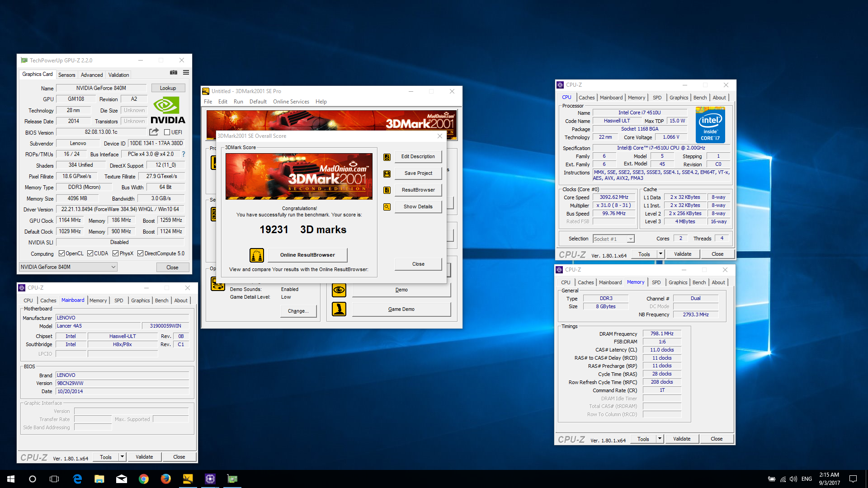Image resolution: width=868 pixels, height=488 pixels.
Task: Open Graphics tab in CPU-Z Memory window
Action: tap(678, 282)
